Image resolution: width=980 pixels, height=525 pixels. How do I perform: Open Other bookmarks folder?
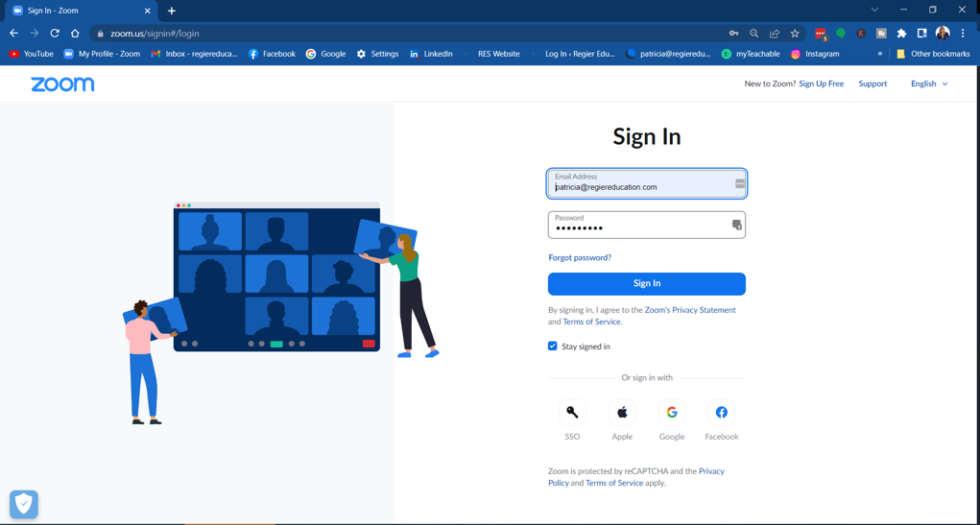tap(933, 54)
